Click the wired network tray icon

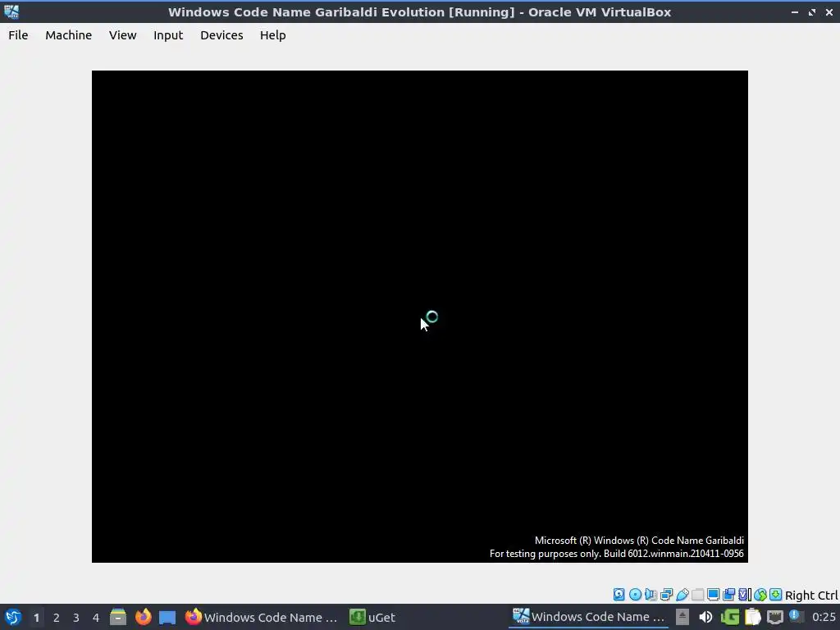click(775, 617)
